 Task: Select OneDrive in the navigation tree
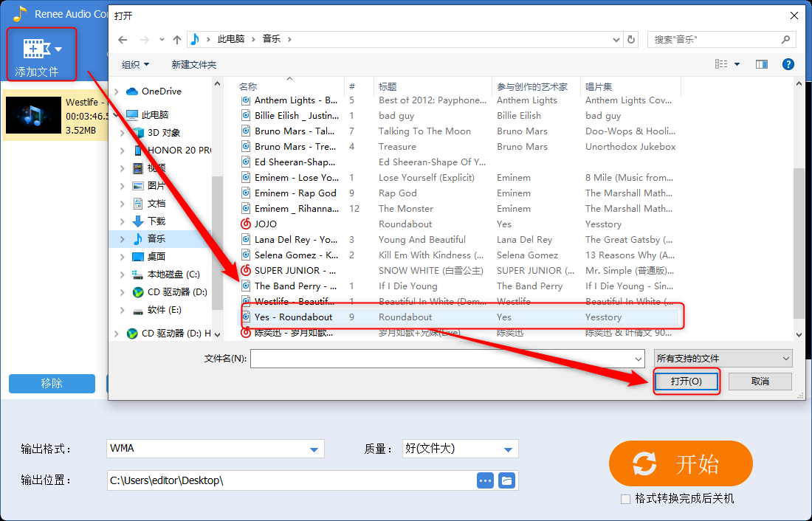[161, 92]
